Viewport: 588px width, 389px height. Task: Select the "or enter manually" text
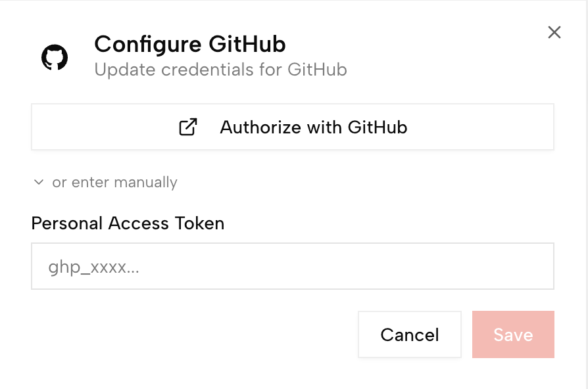(115, 182)
